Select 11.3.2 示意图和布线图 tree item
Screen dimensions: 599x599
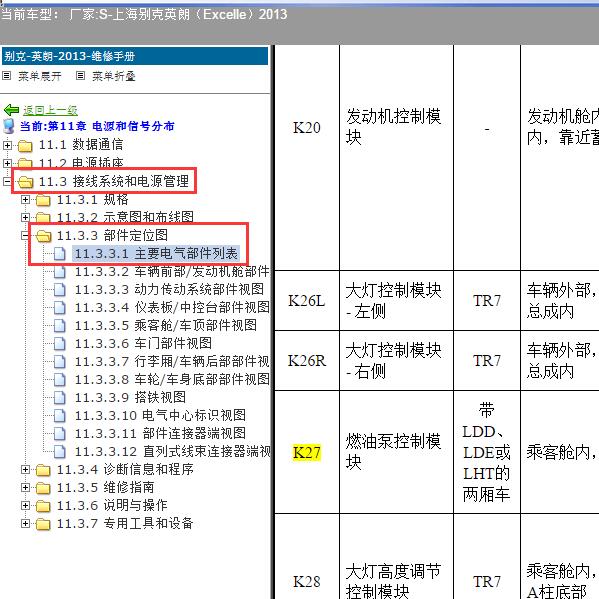click(x=125, y=217)
